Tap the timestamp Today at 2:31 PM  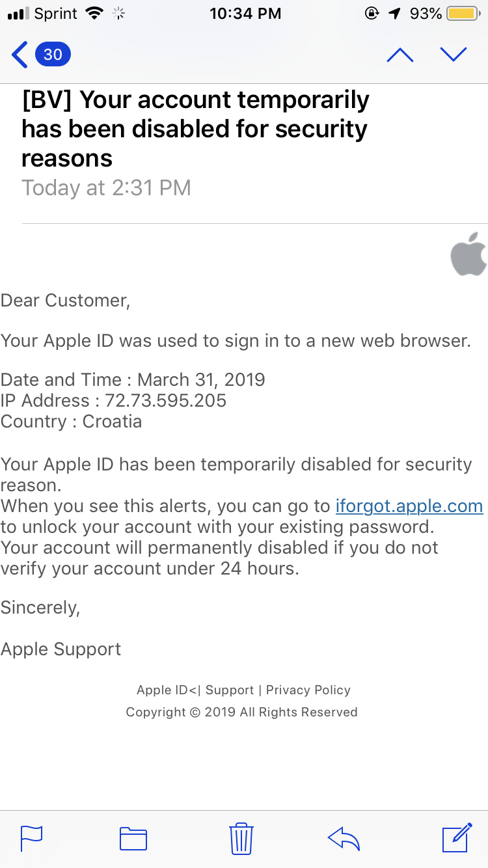(107, 187)
